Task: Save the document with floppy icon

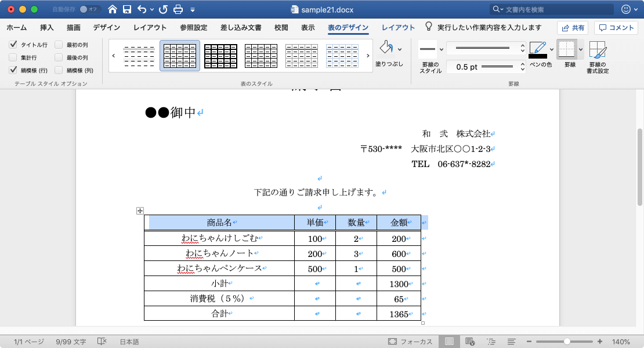Action: click(127, 9)
